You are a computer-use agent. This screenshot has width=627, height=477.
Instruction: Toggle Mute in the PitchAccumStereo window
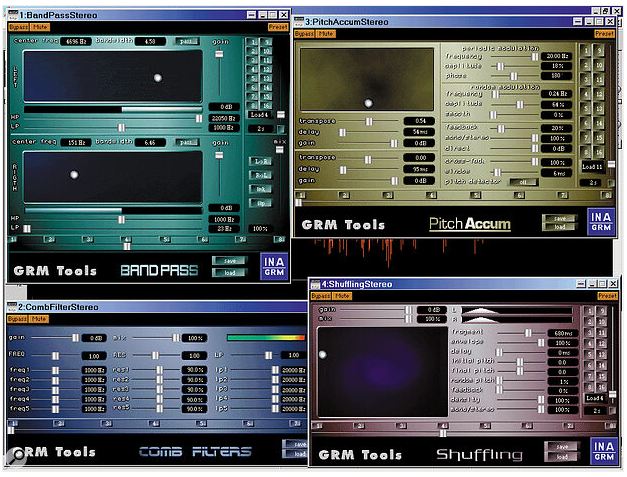[x=326, y=34]
